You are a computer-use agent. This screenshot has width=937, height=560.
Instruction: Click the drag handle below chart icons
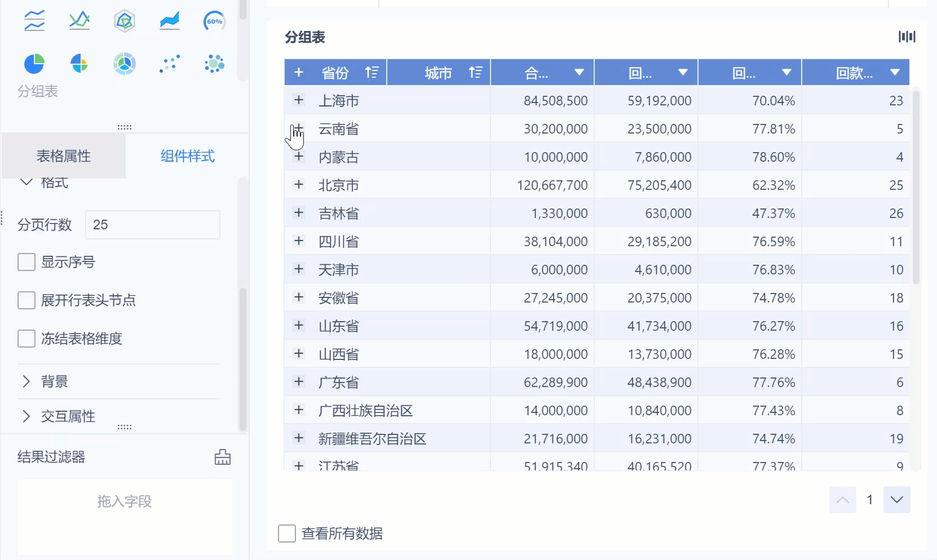(125, 127)
